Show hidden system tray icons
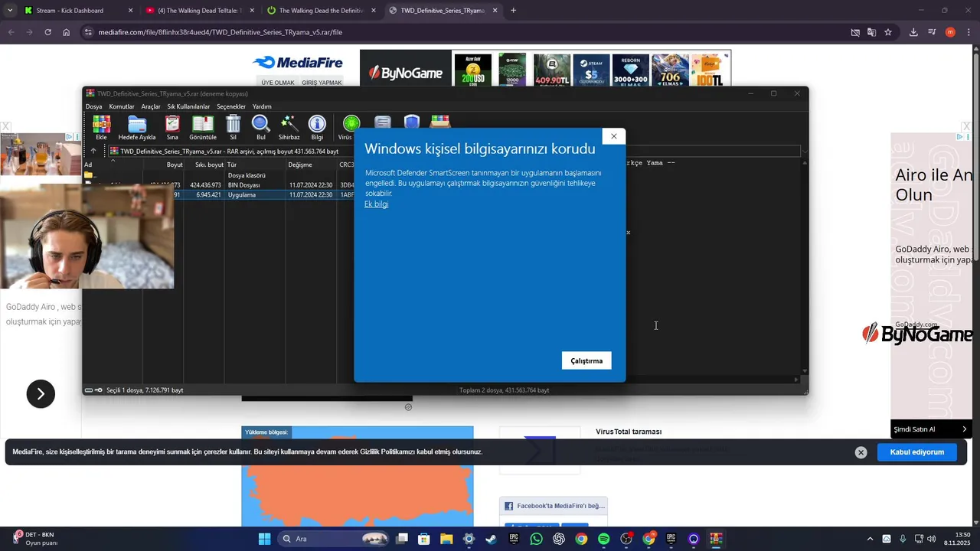 870,539
